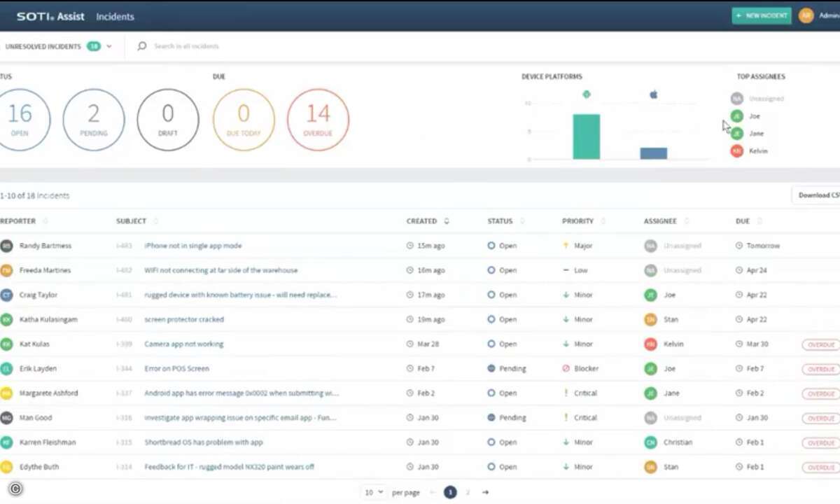Open screen protector cracked incident
Screen dimensions: 840x504
tap(184, 319)
